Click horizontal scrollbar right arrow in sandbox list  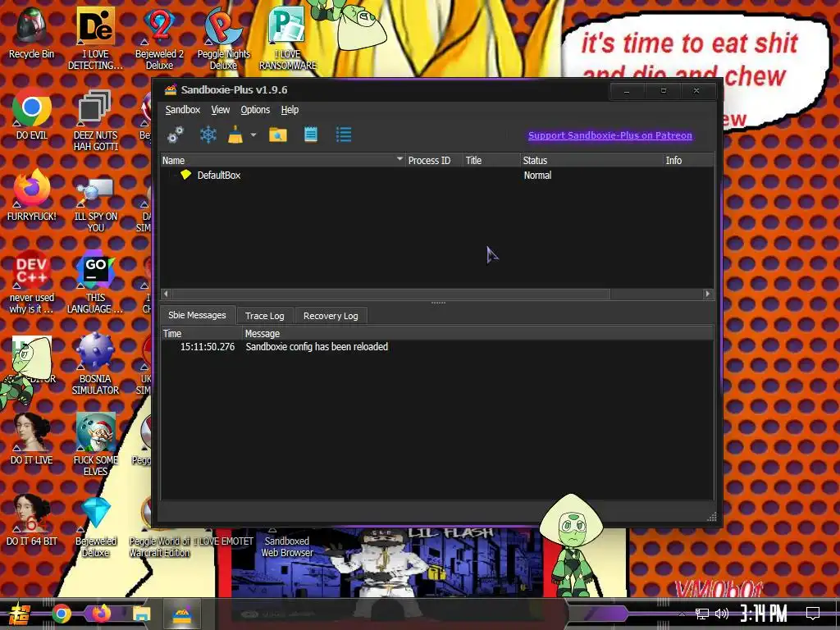click(x=708, y=294)
